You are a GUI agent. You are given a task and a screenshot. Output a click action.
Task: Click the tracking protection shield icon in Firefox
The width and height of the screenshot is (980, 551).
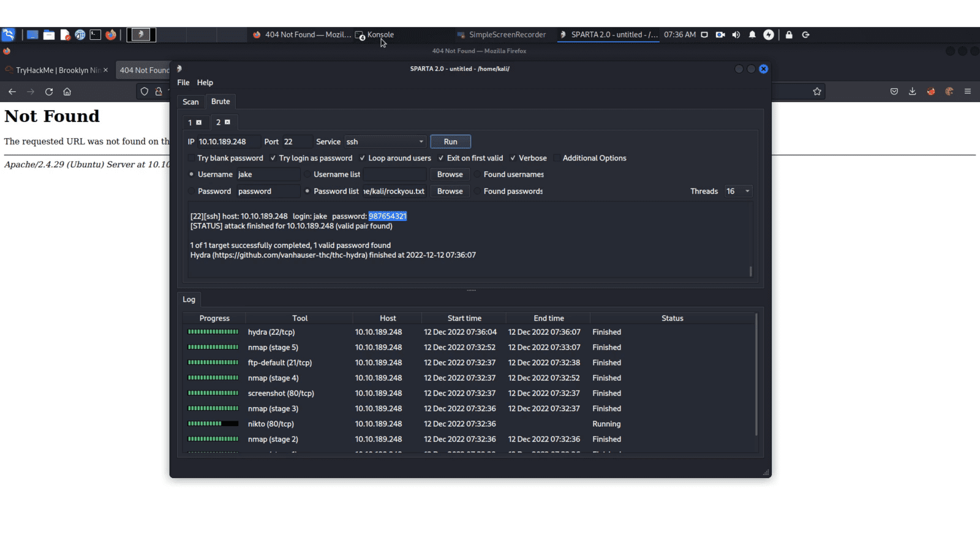(x=145, y=92)
